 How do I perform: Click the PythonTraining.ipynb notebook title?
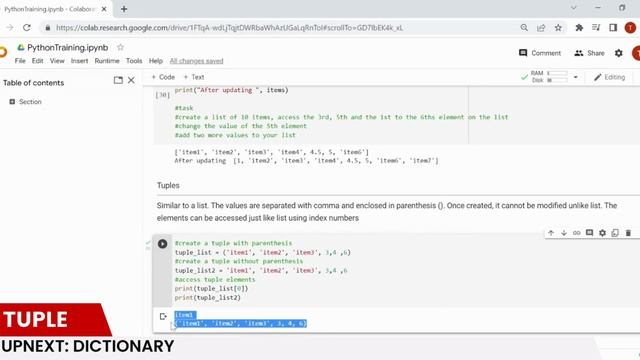click(x=68, y=47)
